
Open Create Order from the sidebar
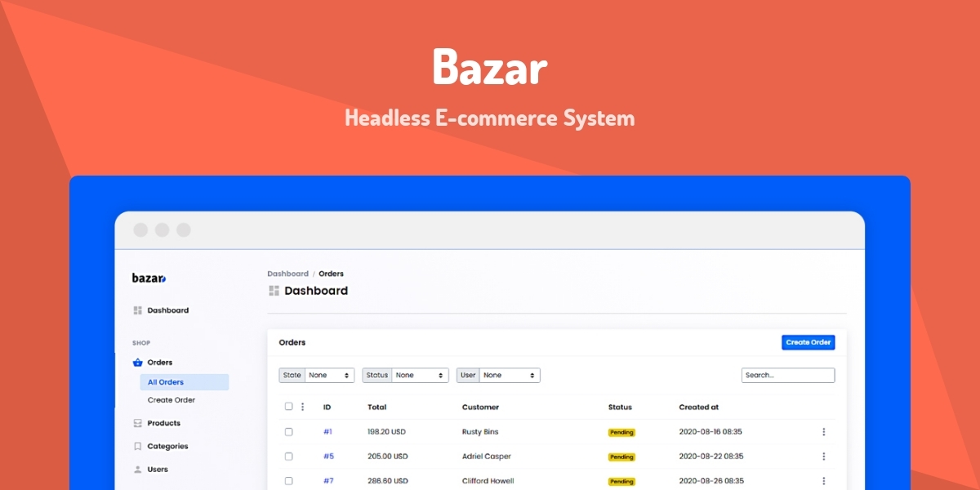(170, 400)
